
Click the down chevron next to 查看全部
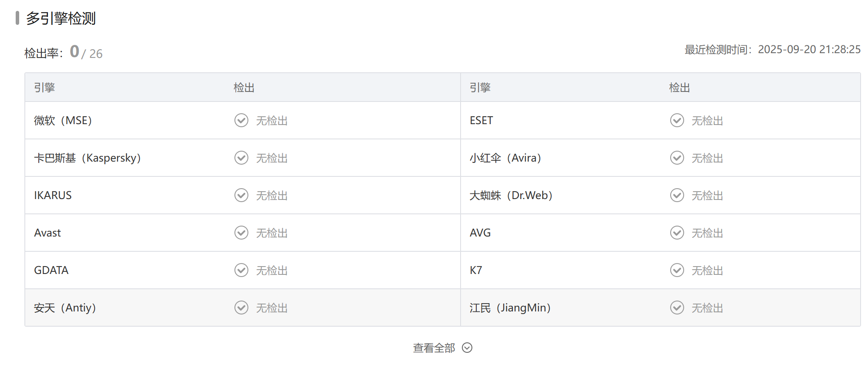pos(467,348)
